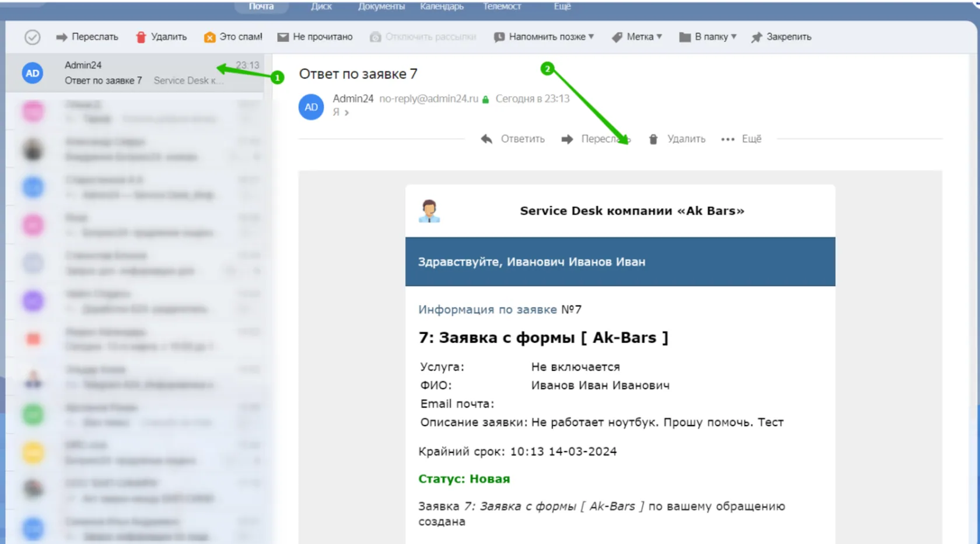
Task: Click the AD sender avatar in message header
Action: [311, 107]
